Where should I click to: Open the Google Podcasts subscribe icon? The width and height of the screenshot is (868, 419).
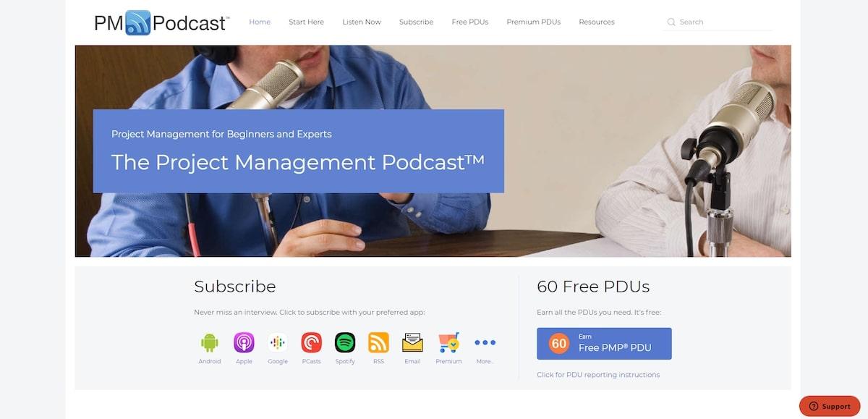pos(278,342)
